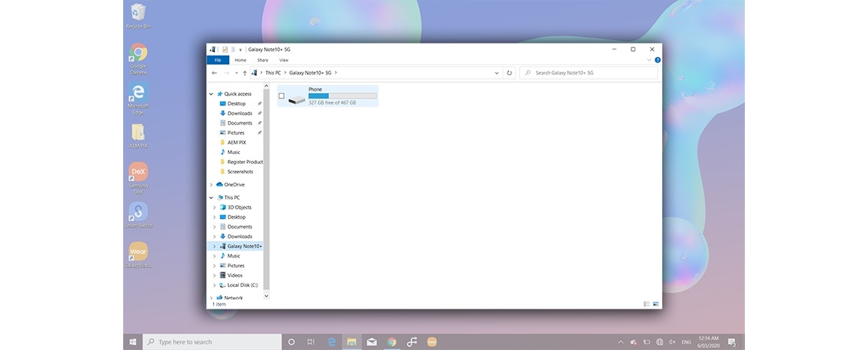Open the Customize Quick Access Toolbar dropdown

tap(240, 50)
